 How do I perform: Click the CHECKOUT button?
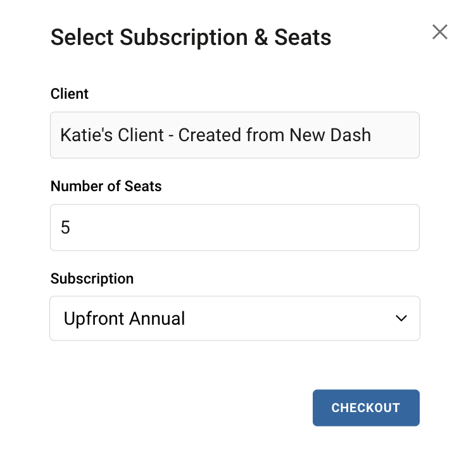tap(366, 408)
